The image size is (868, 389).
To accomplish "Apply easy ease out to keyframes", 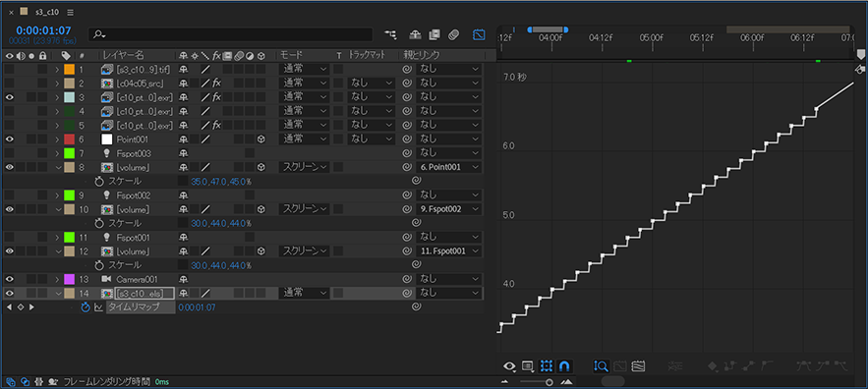I will [840, 366].
